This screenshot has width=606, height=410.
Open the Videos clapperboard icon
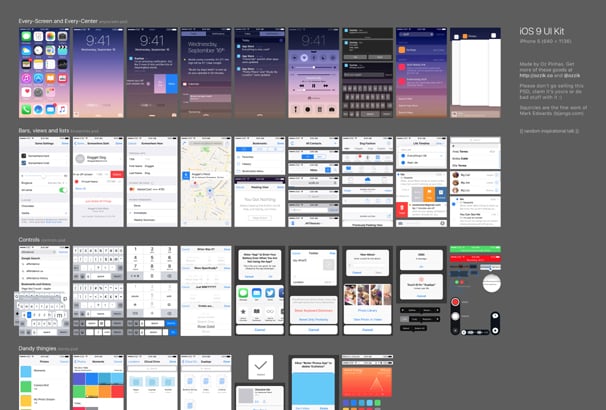point(62,50)
